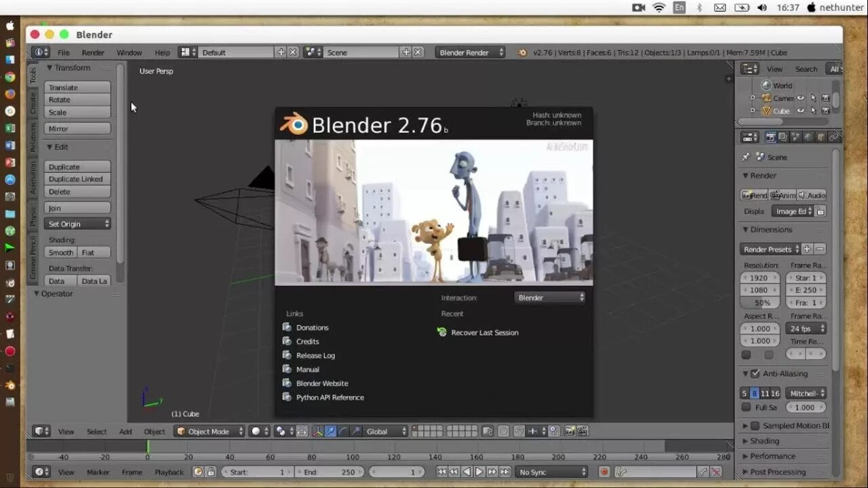Click the Outliner editor type icon
The height and width of the screenshot is (488, 868).
(x=749, y=68)
